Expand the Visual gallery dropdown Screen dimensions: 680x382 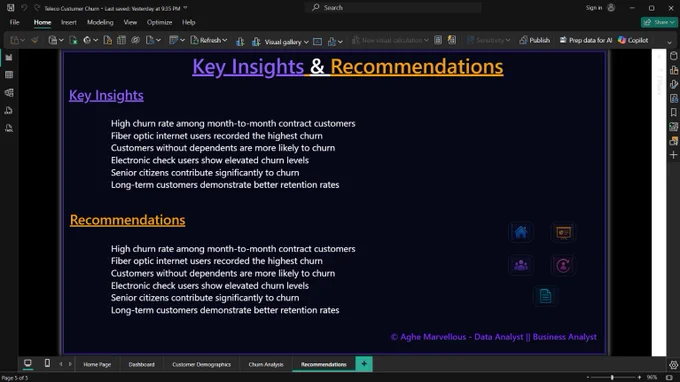pyautogui.click(x=306, y=42)
